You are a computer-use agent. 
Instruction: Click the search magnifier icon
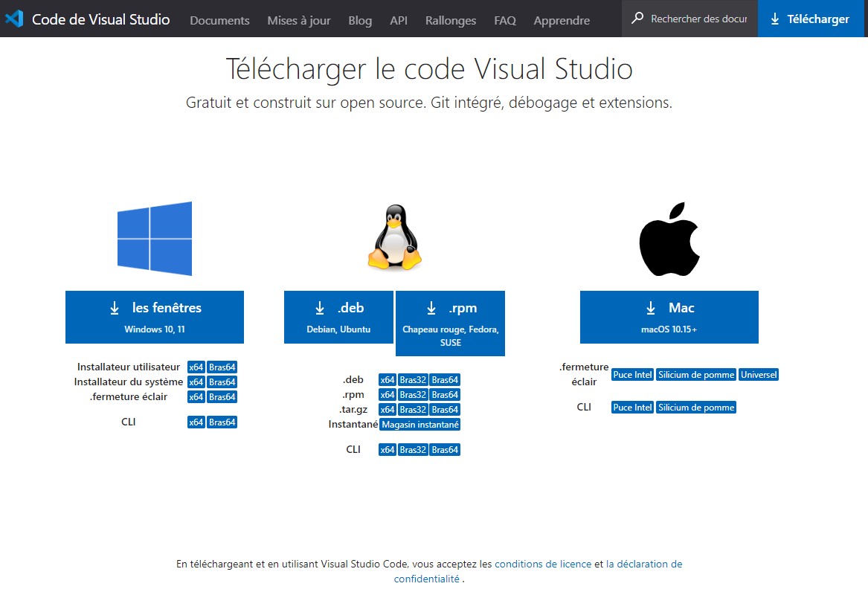point(637,19)
